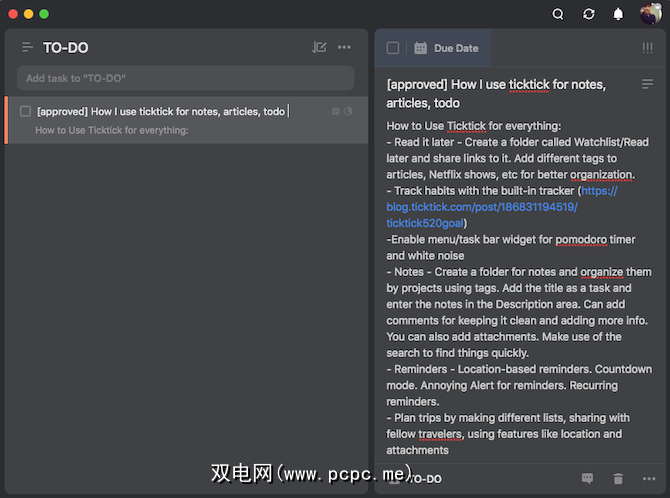Set the Due Date
This screenshot has width=670, height=498.
[456, 48]
